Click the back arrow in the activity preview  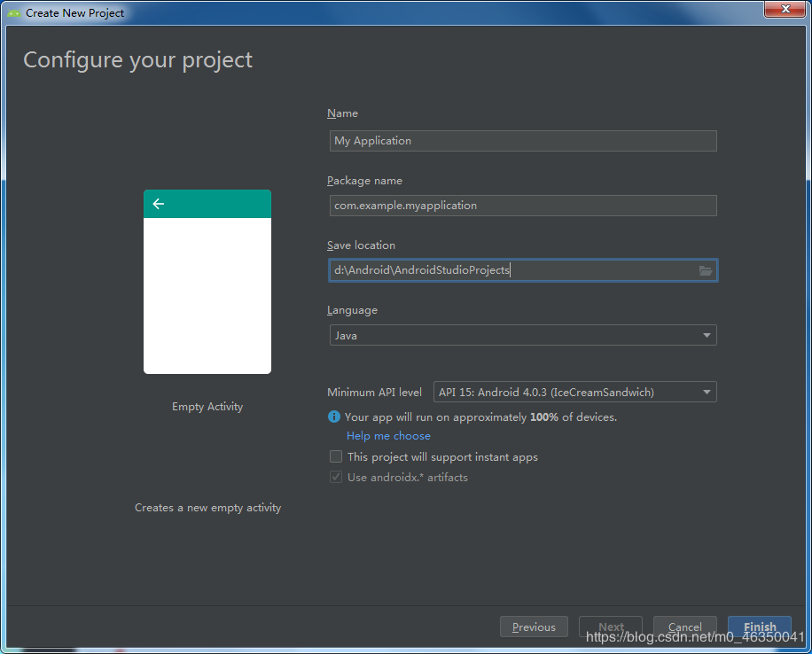point(158,203)
